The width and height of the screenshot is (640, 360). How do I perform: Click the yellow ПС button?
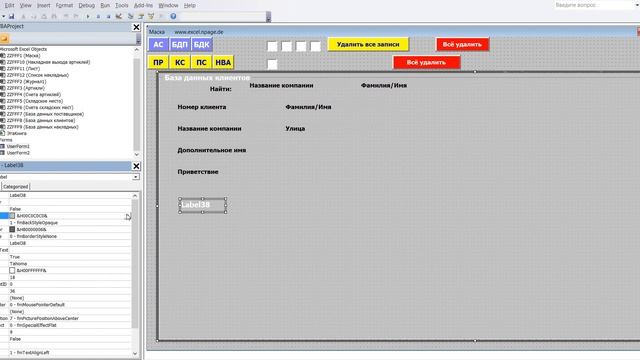tap(201, 62)
